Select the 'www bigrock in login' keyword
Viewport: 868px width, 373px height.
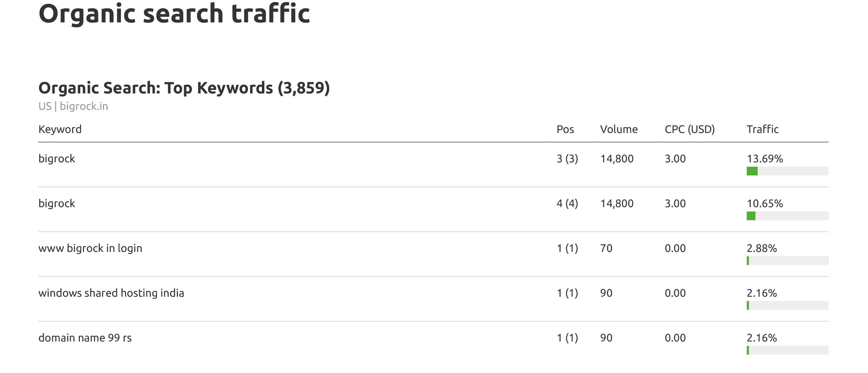[90, 248]
